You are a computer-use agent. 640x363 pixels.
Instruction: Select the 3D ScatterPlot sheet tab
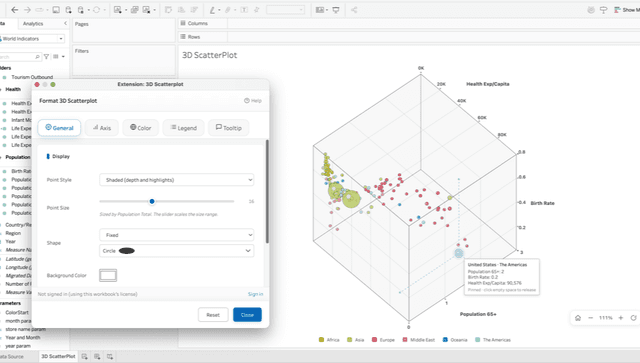pos(58,356)
